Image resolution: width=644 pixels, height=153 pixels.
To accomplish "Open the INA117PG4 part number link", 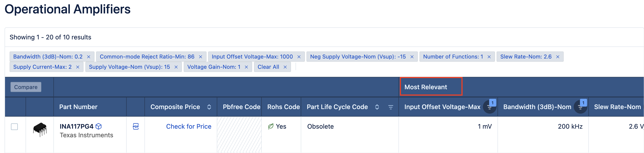I will coord(76,127).
